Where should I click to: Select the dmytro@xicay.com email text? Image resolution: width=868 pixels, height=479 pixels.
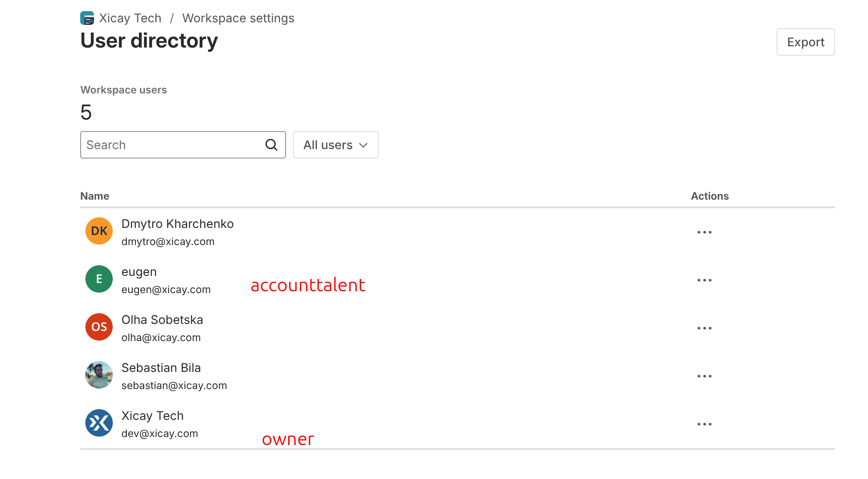coord(168,242)
